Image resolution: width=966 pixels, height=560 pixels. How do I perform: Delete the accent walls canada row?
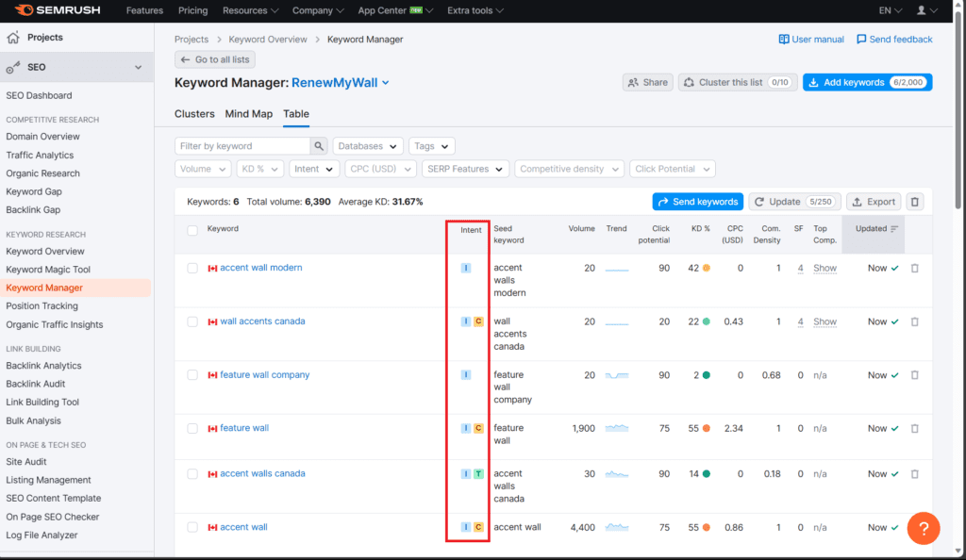coord(915,474)
